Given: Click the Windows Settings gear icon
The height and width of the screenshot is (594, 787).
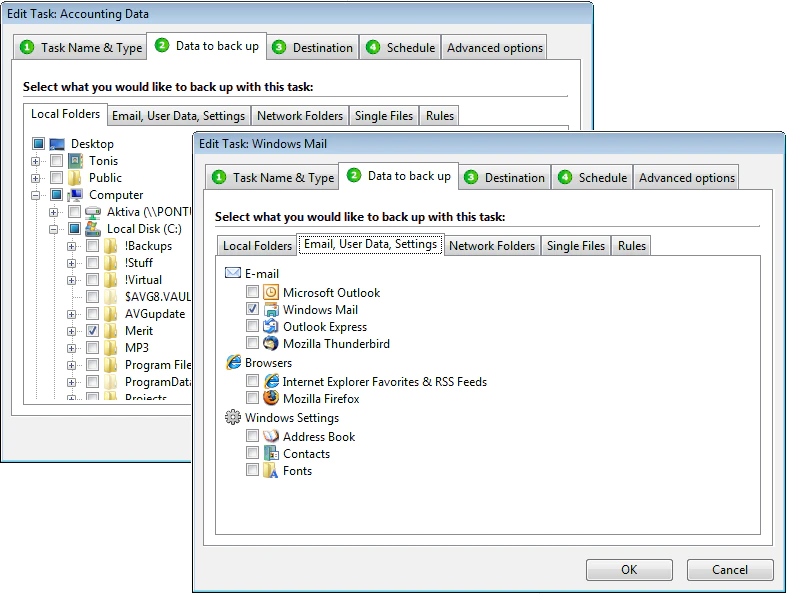Looking at the screenshot, I should coord(233,417).
